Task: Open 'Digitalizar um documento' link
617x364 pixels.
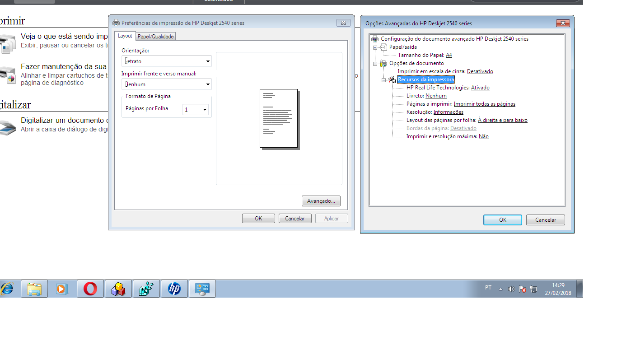Action: (64, 121)
